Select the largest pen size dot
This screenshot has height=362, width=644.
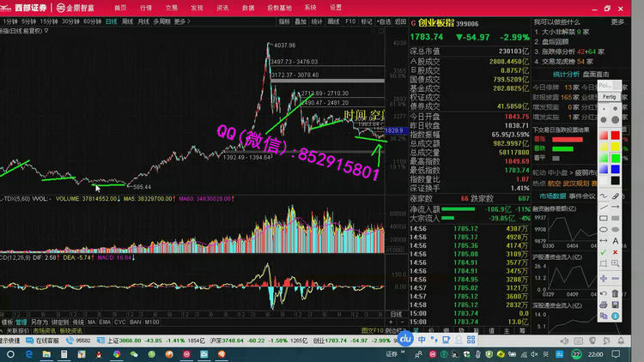pyautogui.click(x=615, y=121)
